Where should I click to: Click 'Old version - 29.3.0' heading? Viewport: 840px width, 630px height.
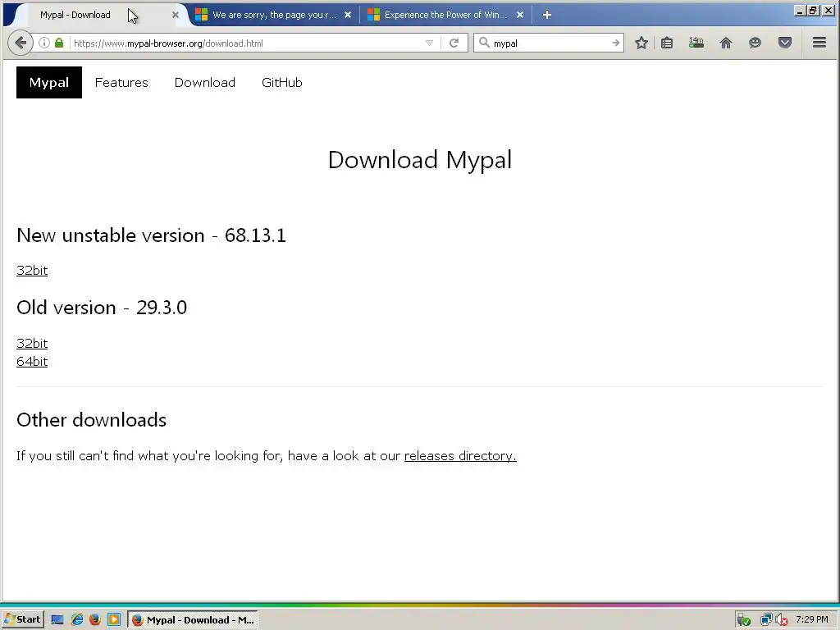(x=102, y=308)
